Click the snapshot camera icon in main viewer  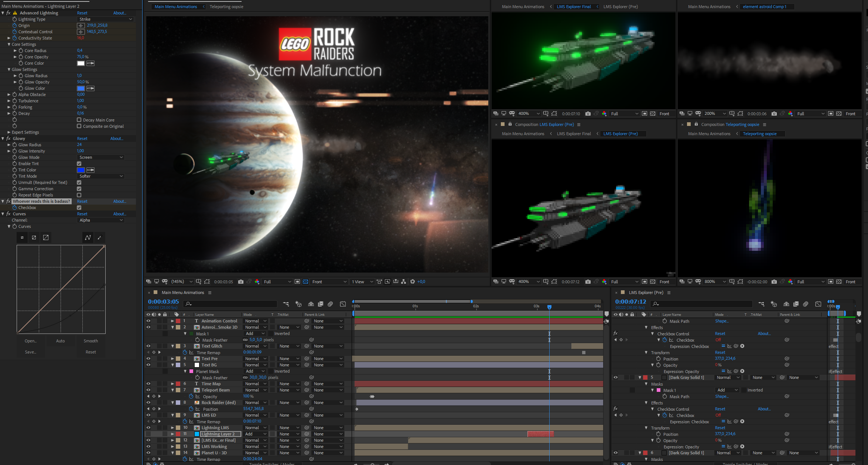point(241,282)
